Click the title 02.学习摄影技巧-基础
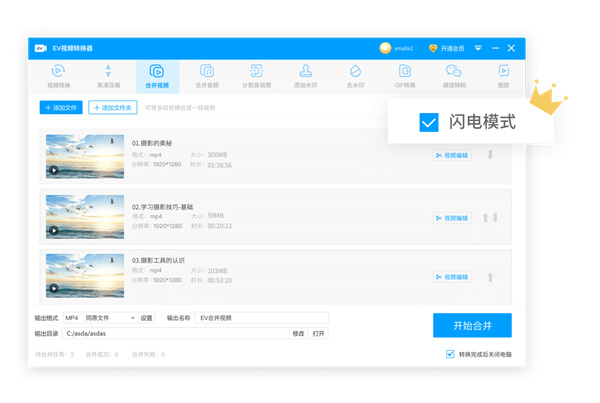 163,207
